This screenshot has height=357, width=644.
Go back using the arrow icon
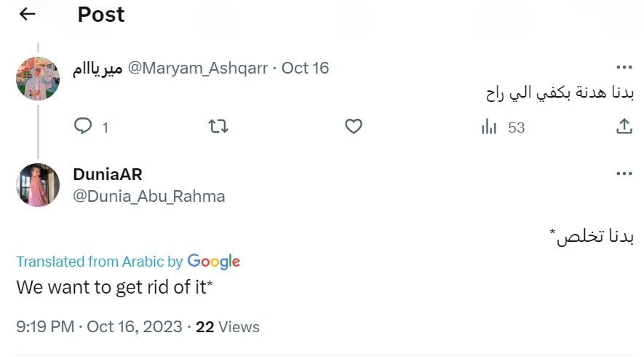pyautogui.click(x=27, y=14)
